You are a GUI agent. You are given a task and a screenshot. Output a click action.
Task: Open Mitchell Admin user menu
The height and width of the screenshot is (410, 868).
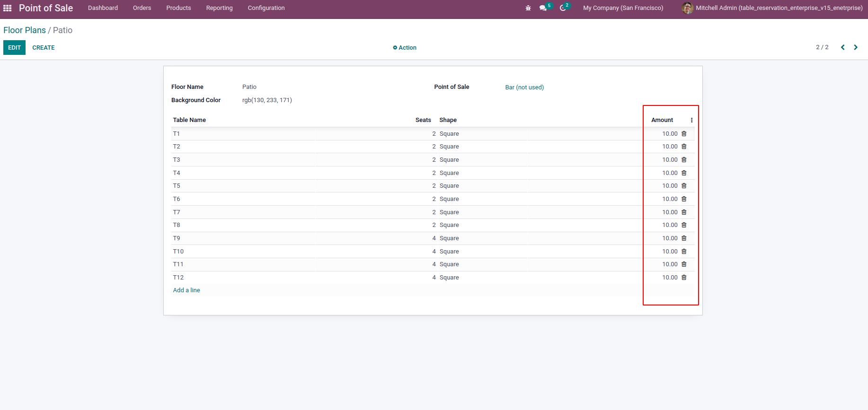pyautogui.click(x=772, y=8)
